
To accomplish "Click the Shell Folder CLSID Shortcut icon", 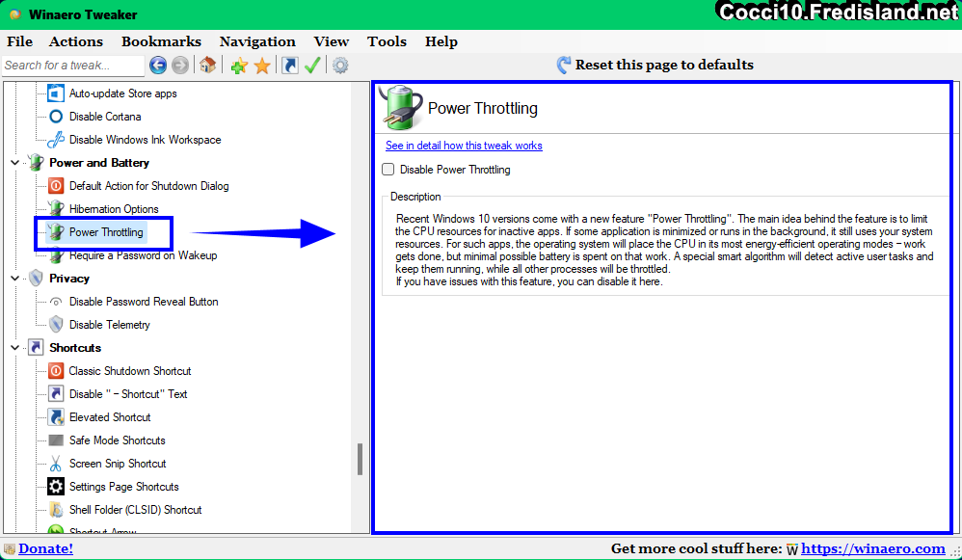I will point(56,510).
